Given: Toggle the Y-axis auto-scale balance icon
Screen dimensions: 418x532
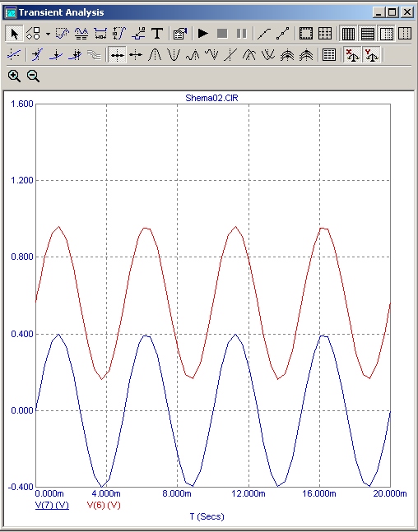Looking at the screenshot, I should 371,54.
